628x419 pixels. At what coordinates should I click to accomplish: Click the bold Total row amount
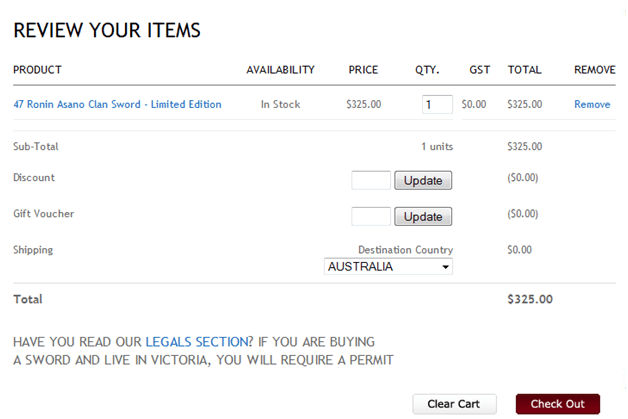coord(530,299)
